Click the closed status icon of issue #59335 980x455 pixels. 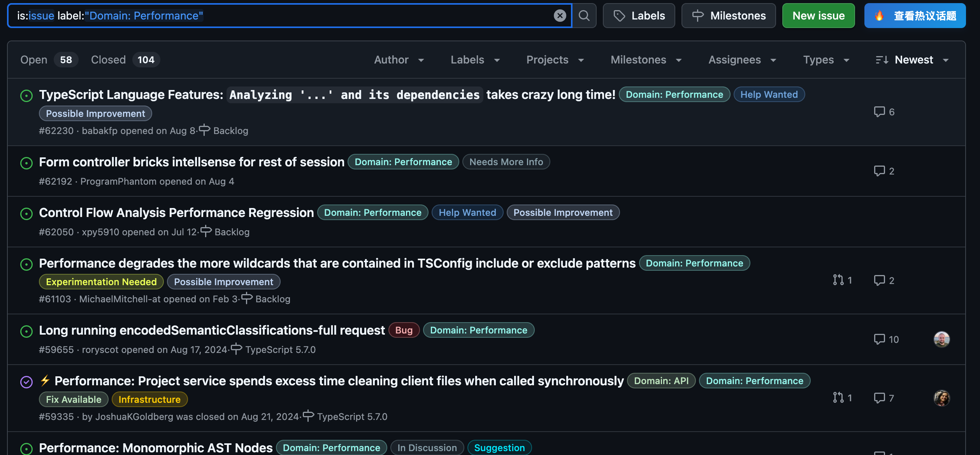pos(26,382)
